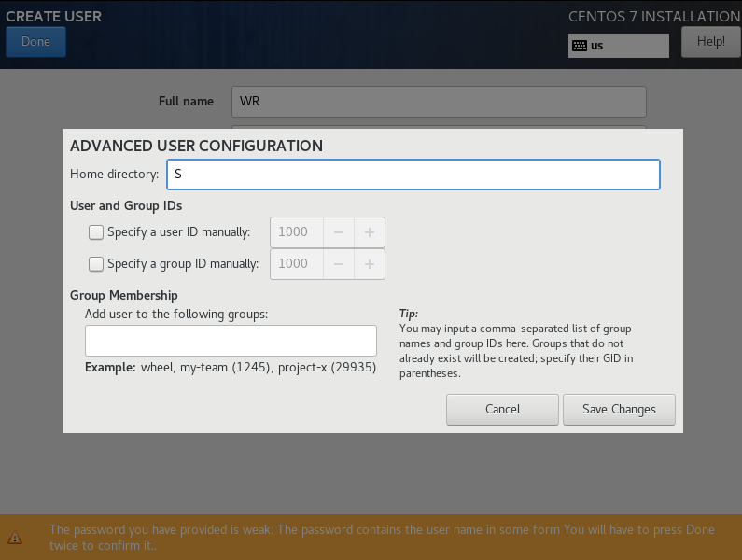Select the us keyboard layout indicator
Image resolution: width=742 pixels, height=560 pixels.
pos(619,46)
